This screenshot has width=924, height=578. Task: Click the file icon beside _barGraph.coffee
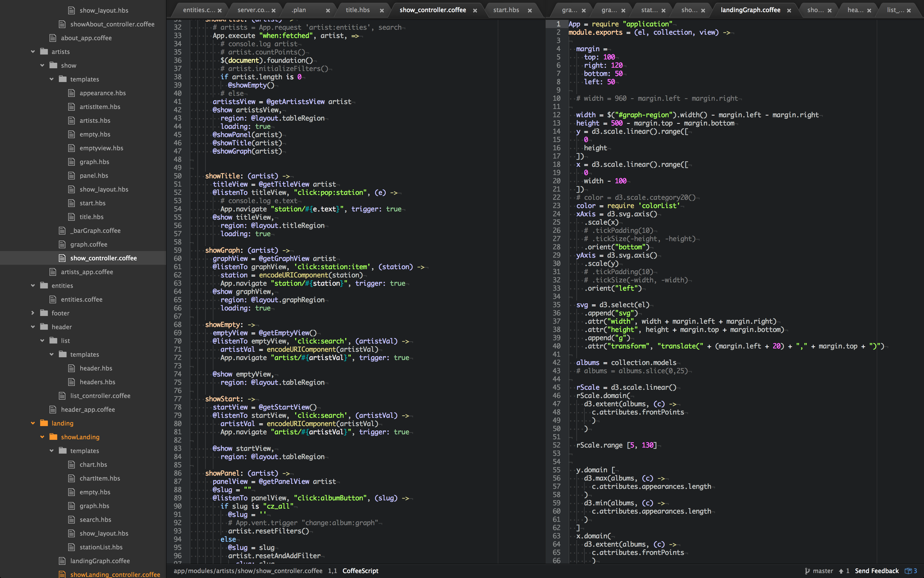pyautogui.click(x=62, y=231)
